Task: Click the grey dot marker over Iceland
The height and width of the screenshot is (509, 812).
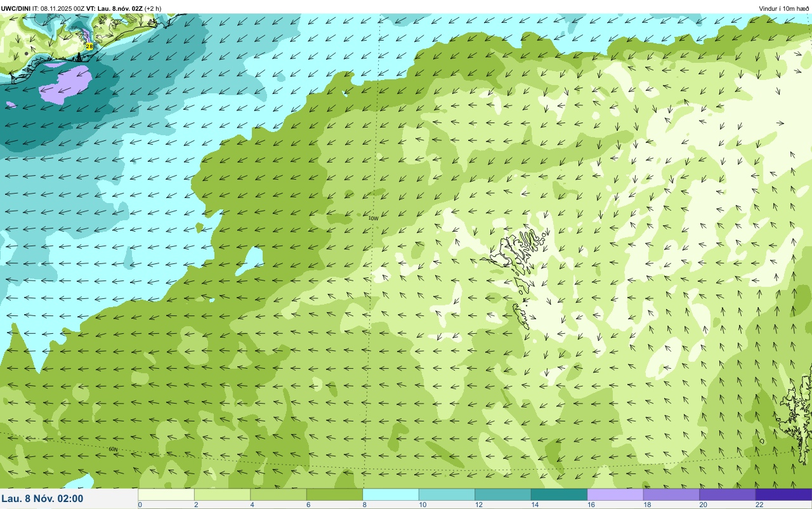Action: point(26,54)
